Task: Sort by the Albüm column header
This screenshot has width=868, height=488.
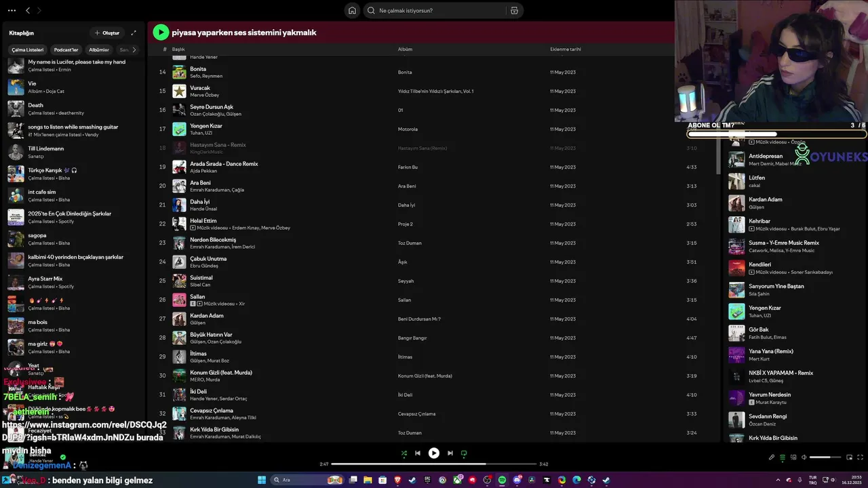Action: coord(405,49)
